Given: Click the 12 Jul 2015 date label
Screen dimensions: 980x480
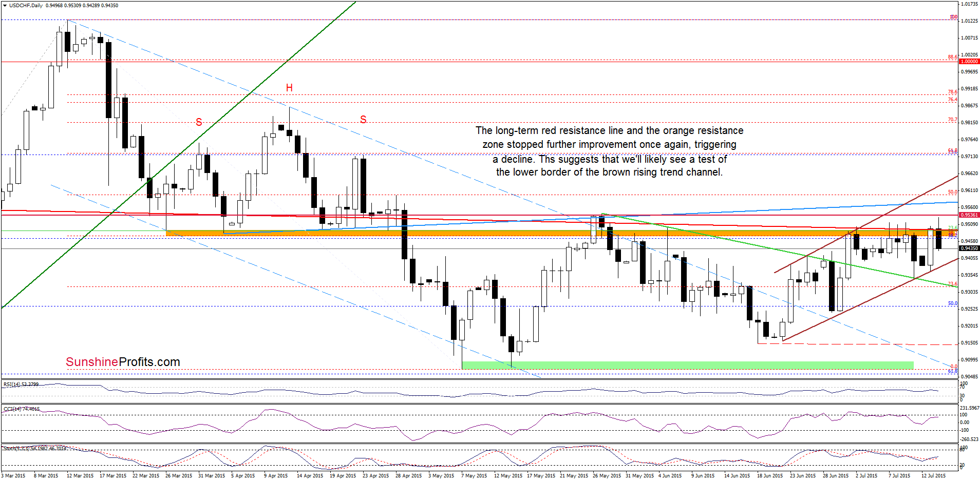Looking at the screenshot, I should pos(933,476).
